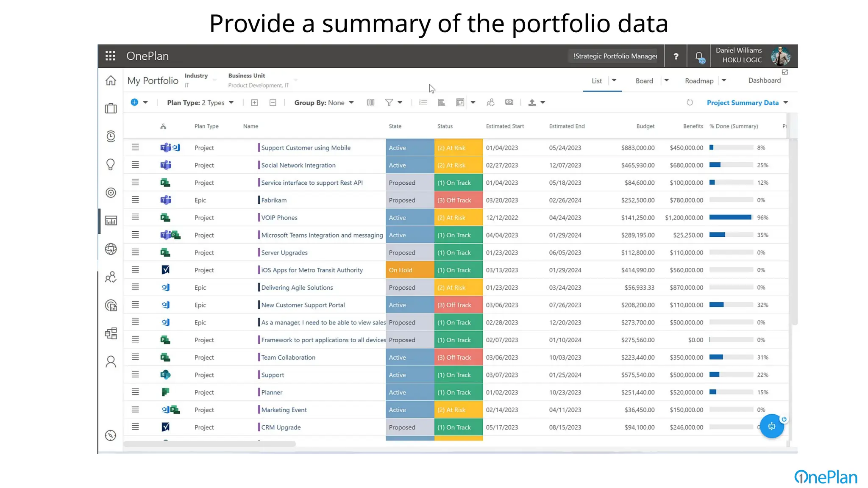Click the On Hold state cell for iOS Apps
Viewport: 868px width, 488px height.
coord(410,270)
